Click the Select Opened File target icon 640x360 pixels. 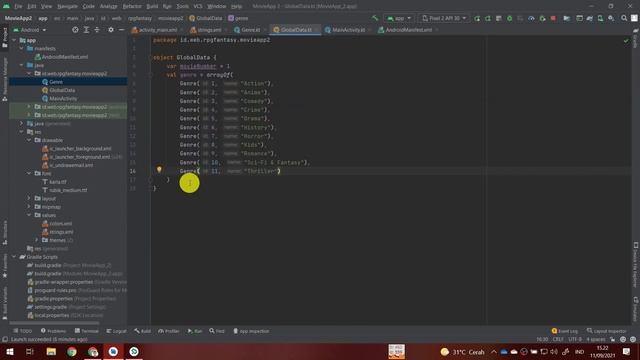point(75,30)
